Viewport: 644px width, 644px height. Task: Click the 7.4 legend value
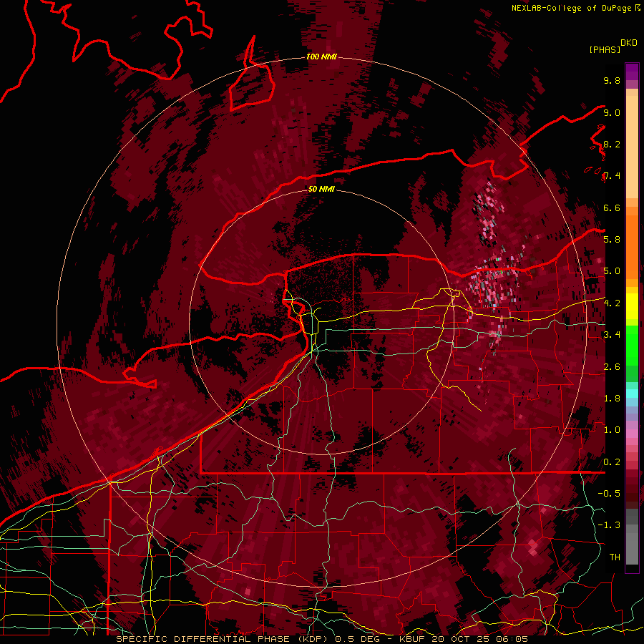pos(612,176)
